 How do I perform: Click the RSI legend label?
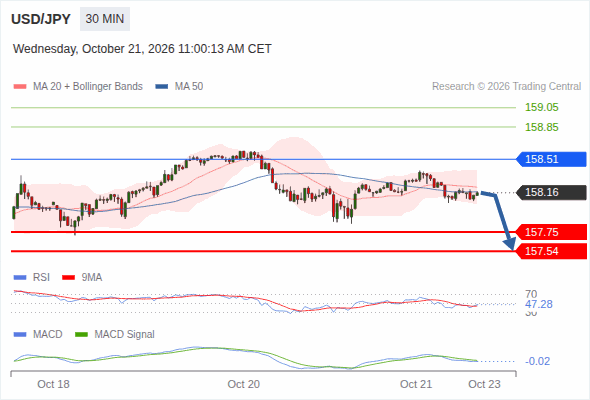point(41,278)
